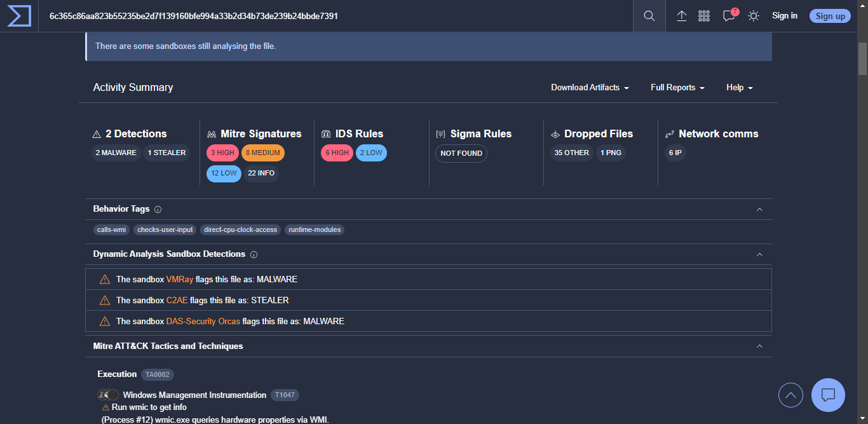Click the 12 LOW Mitre badge
The width and height of the screenshot is (868, 424).
(x=224, y=174)
